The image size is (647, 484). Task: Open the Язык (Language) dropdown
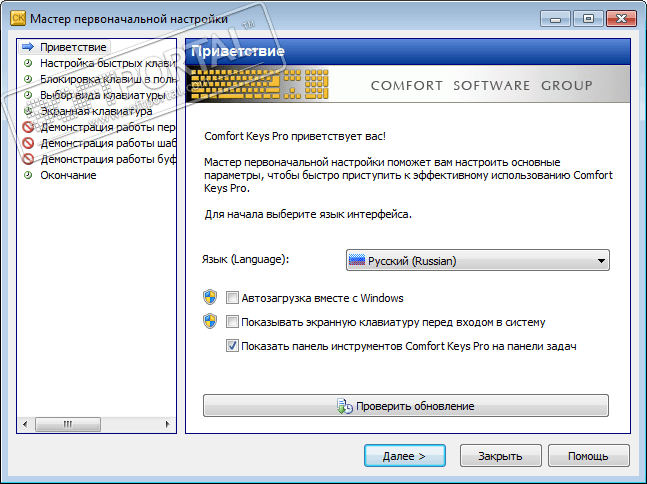477,260
